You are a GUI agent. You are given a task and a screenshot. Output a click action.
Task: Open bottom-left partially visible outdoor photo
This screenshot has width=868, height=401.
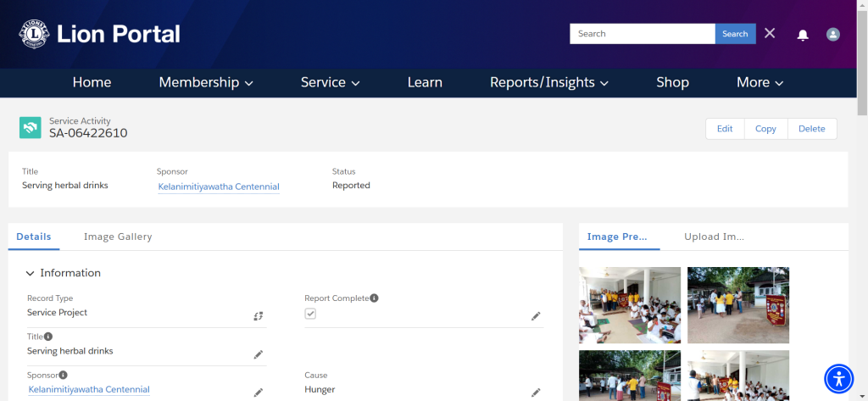tap(630, 376)
